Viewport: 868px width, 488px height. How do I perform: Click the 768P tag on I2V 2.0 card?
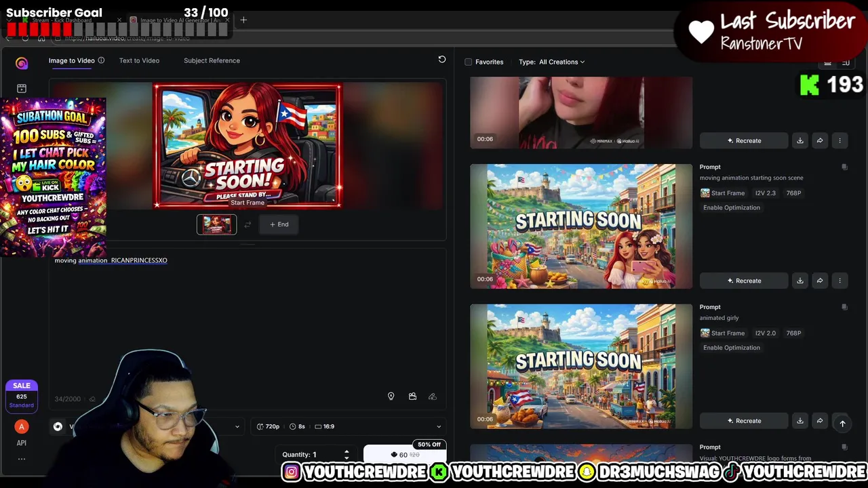[793, 333]
